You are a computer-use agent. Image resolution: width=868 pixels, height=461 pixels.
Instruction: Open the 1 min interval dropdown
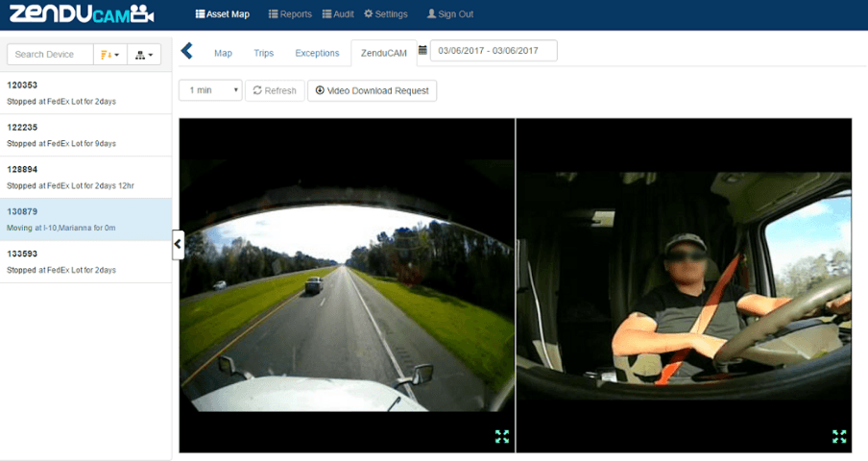point(210,90)
